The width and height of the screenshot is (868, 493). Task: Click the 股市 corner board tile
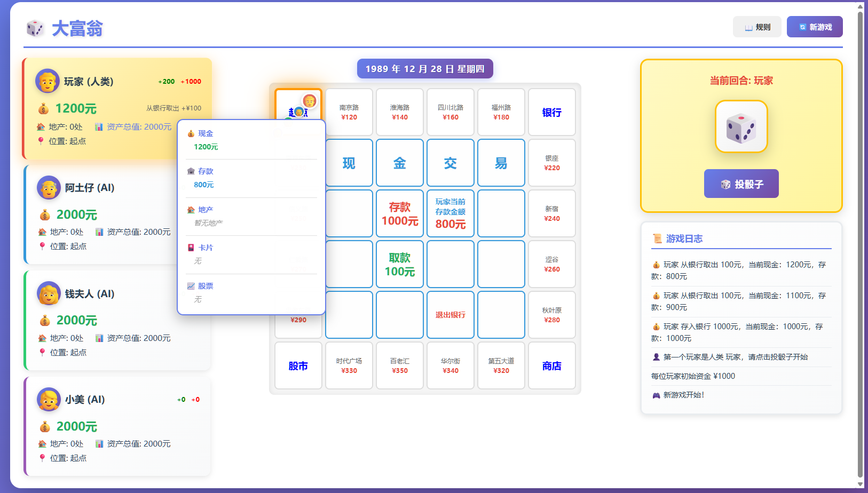298,365
